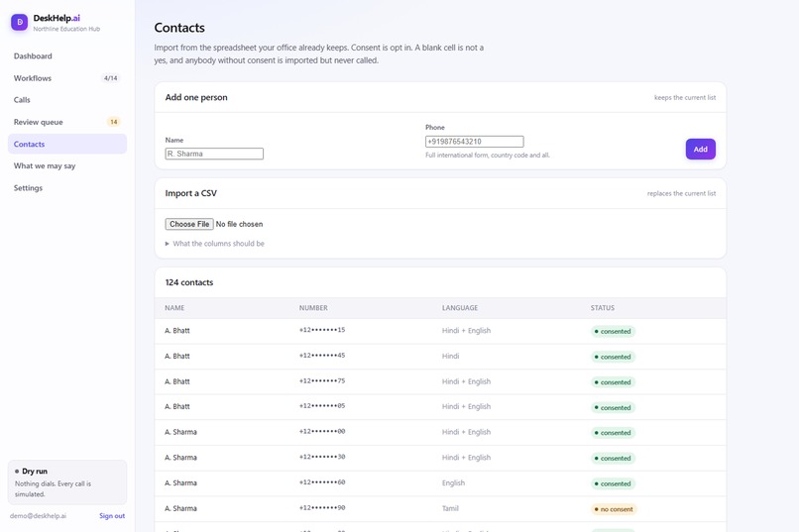
Task: Click the number ending in 75
Action: 322,380
